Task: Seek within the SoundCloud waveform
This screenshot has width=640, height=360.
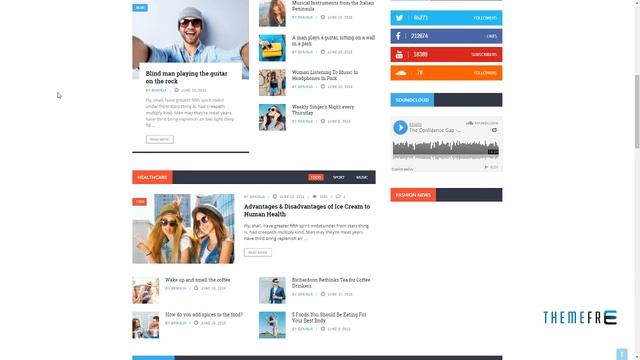Action: 446,149
